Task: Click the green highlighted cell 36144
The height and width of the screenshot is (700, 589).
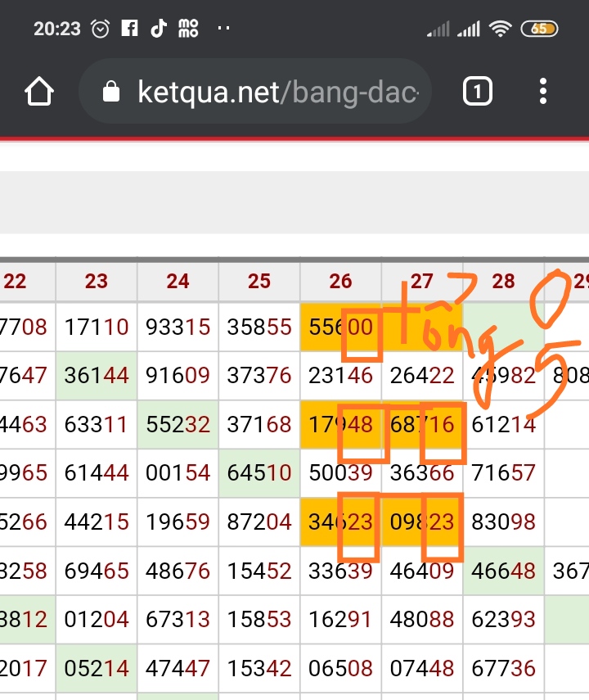Action: tap(97, 376)
